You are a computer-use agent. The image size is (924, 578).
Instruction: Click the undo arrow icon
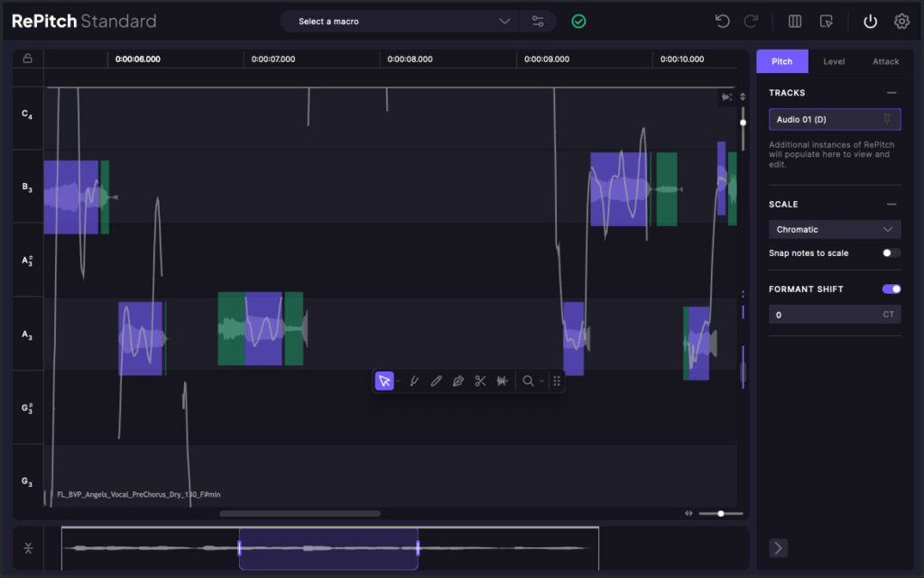pos(722,22)
